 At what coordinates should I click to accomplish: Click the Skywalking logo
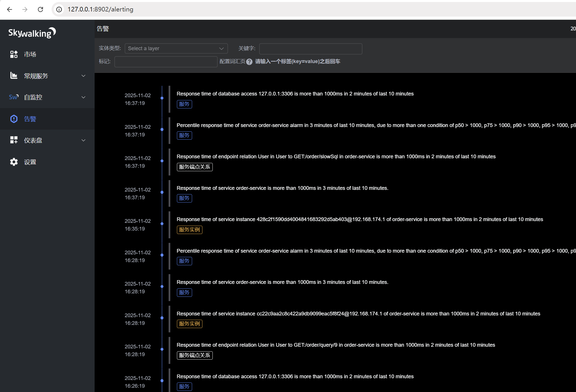coord(32,33)
